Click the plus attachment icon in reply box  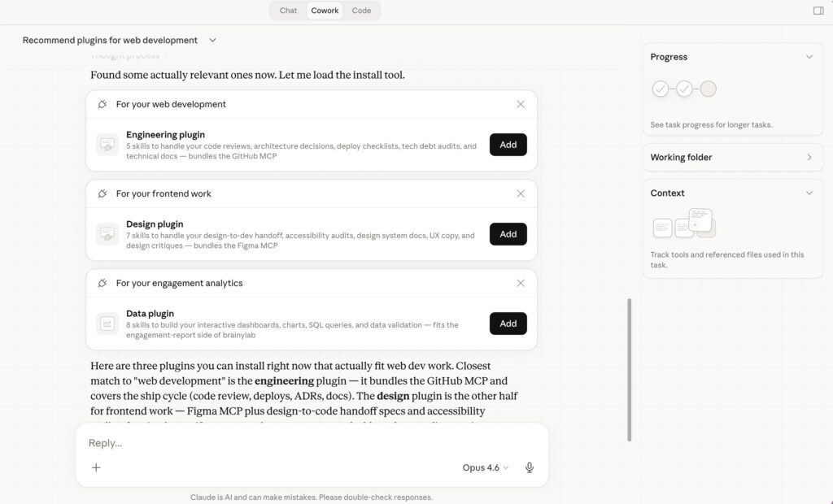96,467
